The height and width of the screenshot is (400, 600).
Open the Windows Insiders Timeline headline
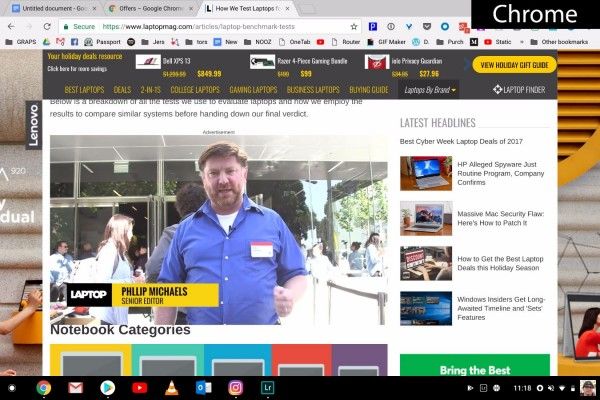click(501, 308)
